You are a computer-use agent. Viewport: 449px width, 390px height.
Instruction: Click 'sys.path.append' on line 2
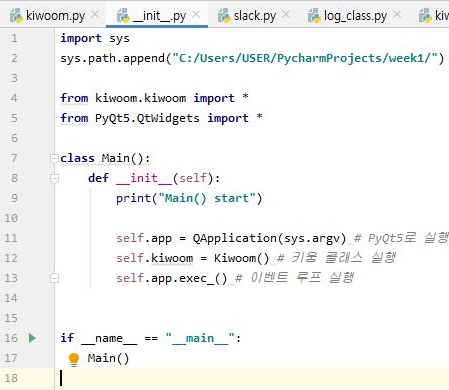point(112,59)
